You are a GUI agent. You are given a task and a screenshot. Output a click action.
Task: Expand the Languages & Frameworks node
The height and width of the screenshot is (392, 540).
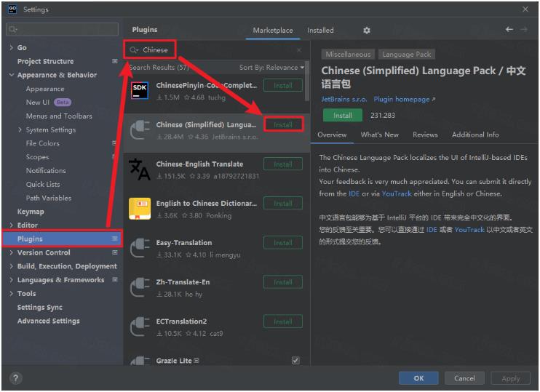12,280
